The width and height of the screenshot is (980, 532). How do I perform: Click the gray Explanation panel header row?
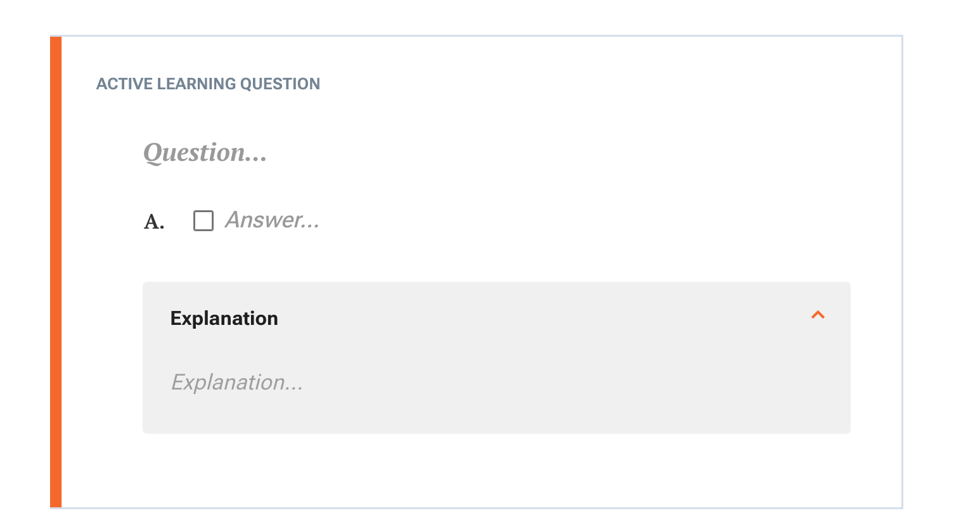496,317
